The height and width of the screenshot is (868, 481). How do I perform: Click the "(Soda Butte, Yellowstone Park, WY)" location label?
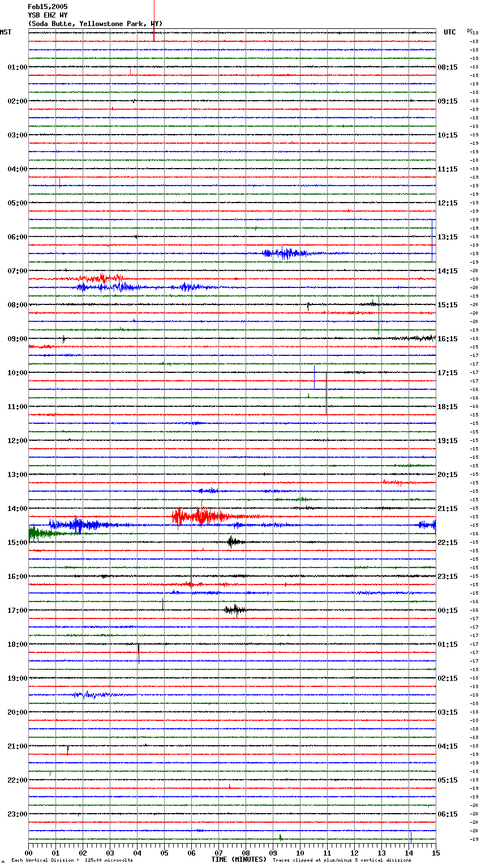[x=95, y=24]
